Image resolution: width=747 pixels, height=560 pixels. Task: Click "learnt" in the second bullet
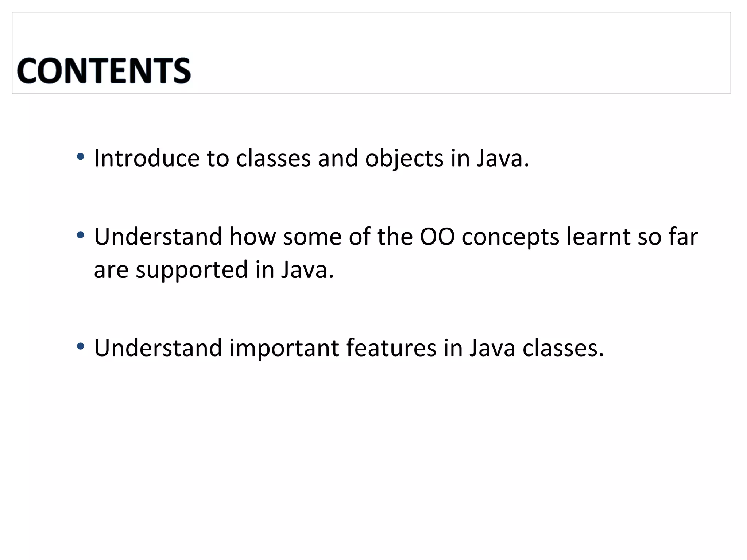[598, 237]
